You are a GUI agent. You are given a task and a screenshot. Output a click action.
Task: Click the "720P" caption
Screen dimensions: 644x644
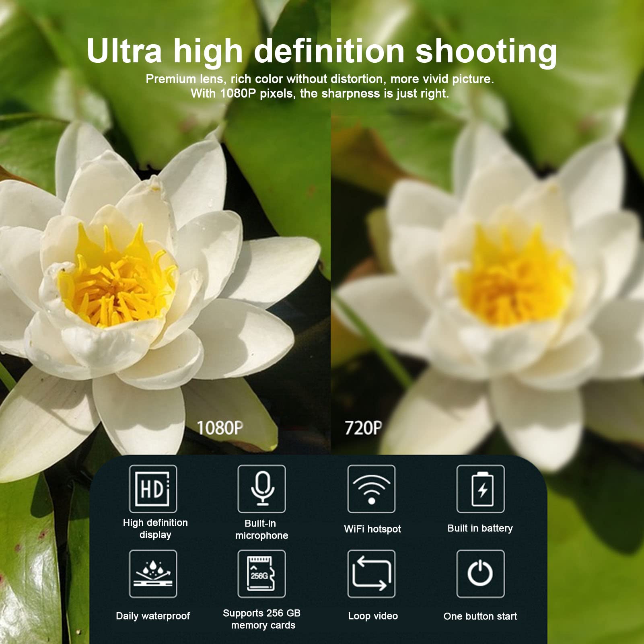363,428
